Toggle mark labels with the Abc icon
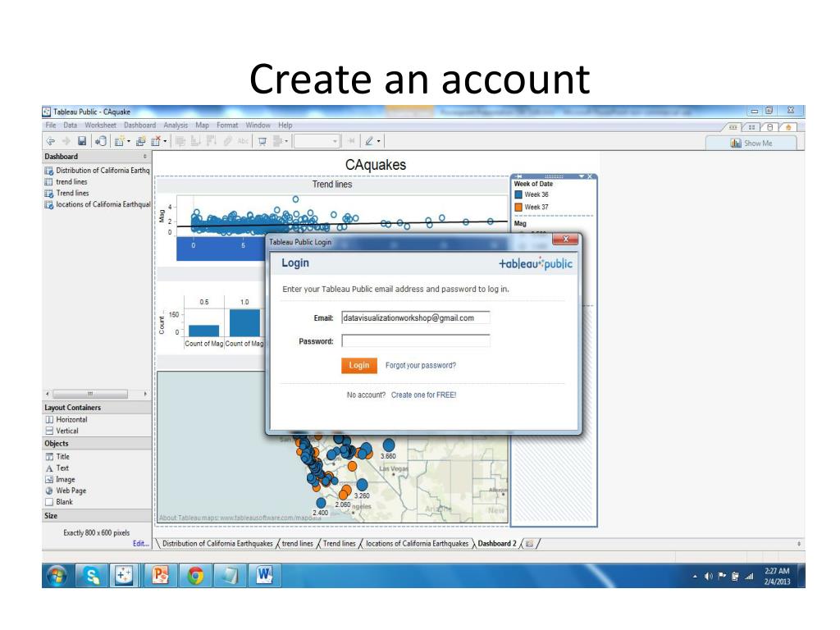 coord(243,141)
